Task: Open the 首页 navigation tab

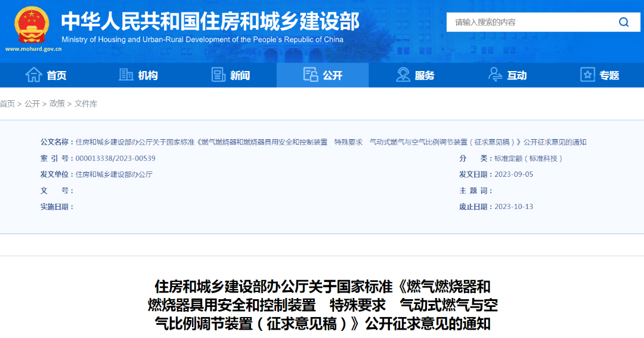Action: (x=46, y=75)
